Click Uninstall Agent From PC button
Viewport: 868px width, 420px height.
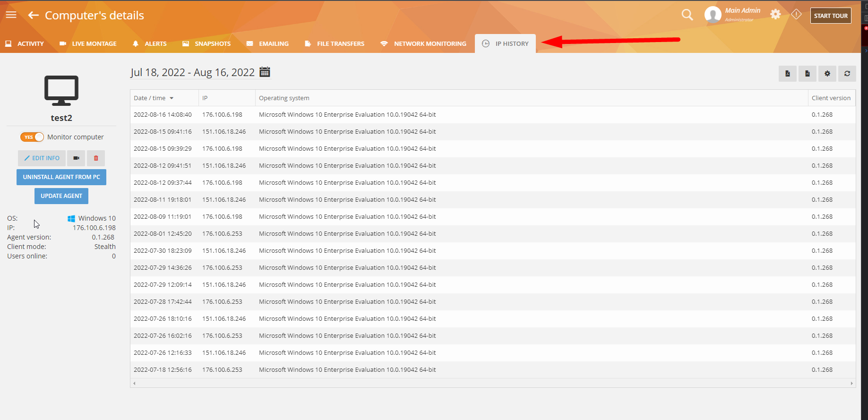(61, 177)
